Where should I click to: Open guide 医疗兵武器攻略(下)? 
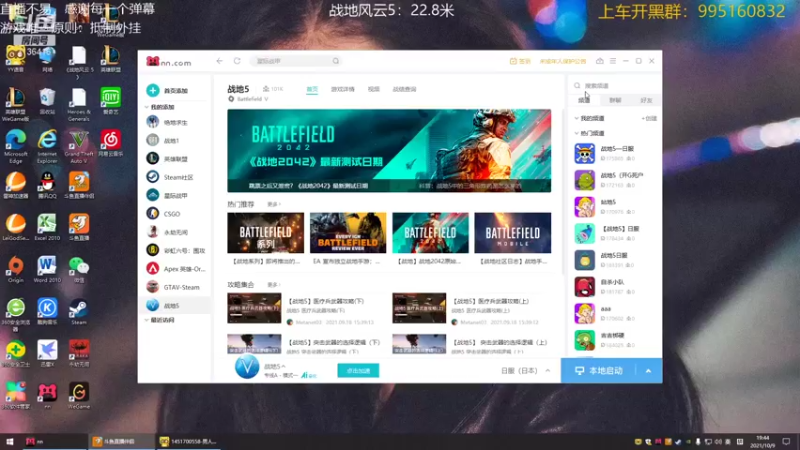326,302
